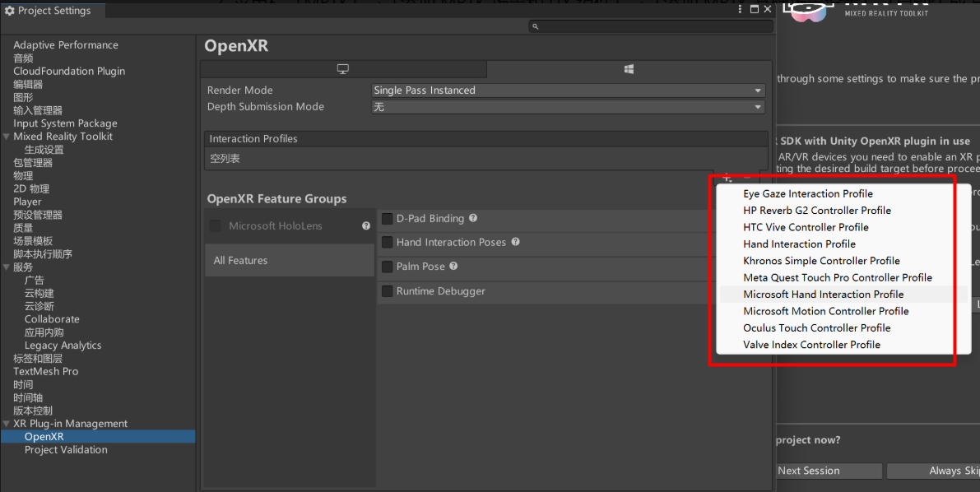Open Project Validation settings
This screenshot has height=492, width=980.
[x=66, y=450]
